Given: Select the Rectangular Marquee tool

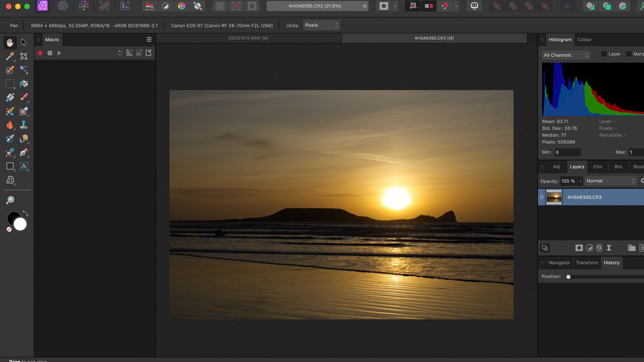Looking at the screenshot, I should pos(10,84).
